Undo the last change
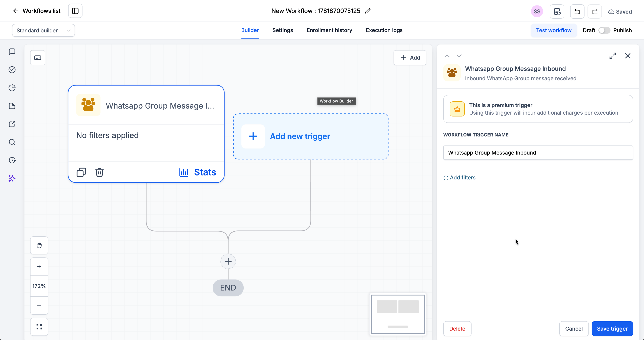Screen dimensions: 644x340 point(577,11)
